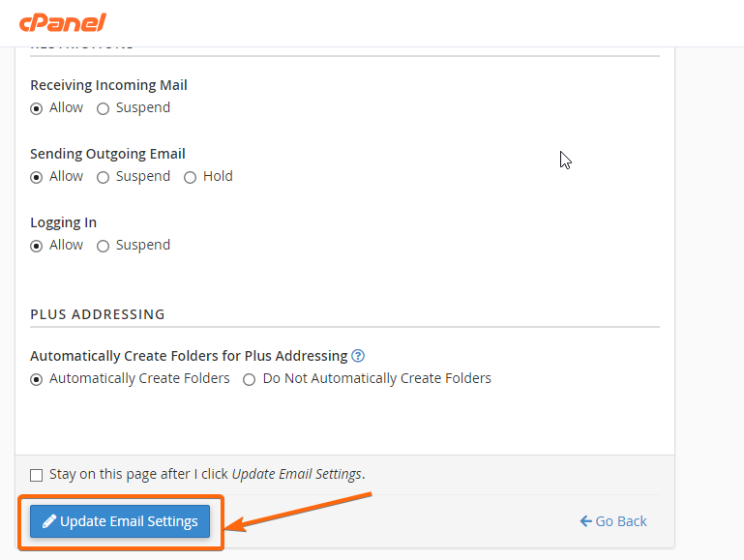Follow the Go Back link
This screenshot has width=744, height=560.
(613, 521)
